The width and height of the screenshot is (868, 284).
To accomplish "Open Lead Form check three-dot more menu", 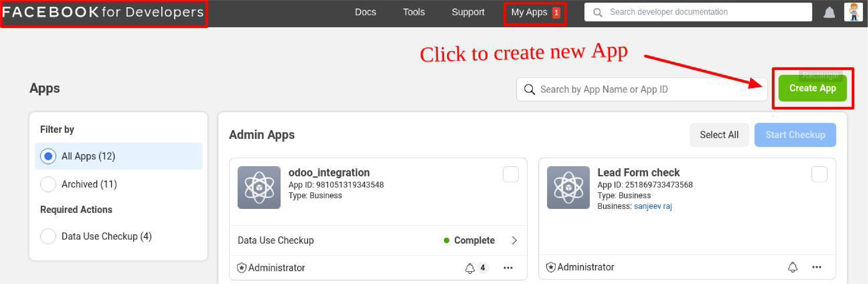I will (x=816, y=267).
